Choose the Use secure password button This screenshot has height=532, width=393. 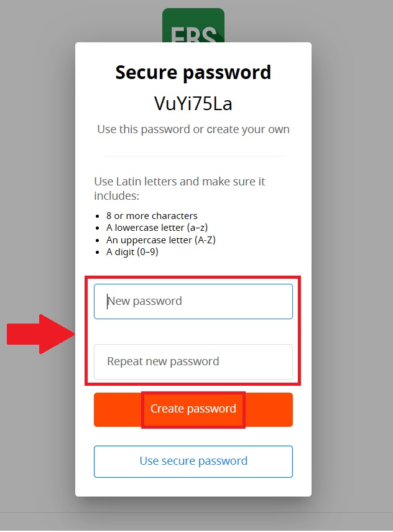tap(193, 461)
